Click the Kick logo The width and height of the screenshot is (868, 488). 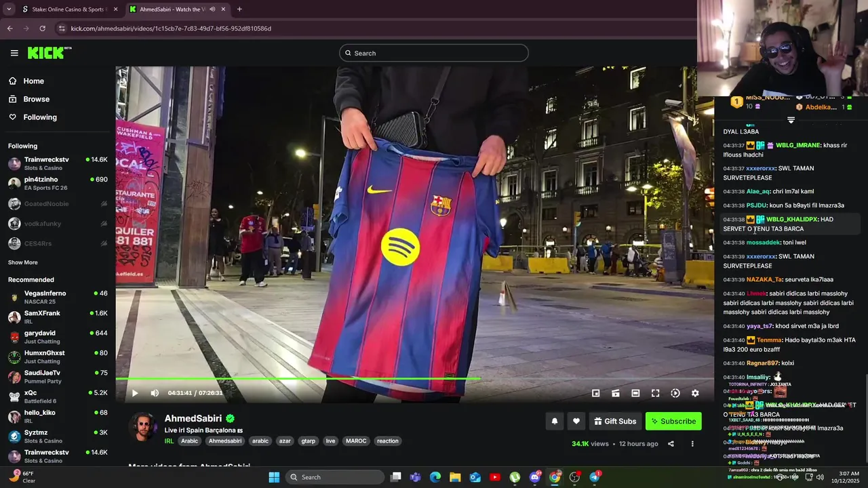50,53
